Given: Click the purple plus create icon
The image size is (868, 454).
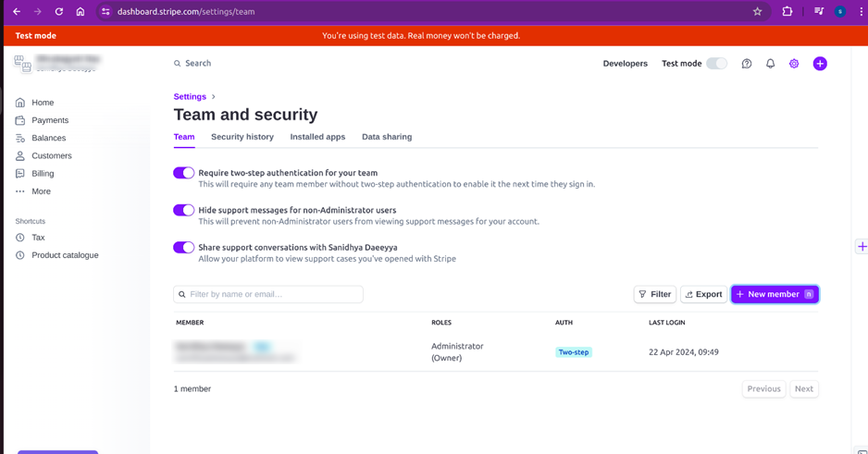Looking at the screenshot, I should [x=820, y=64].
